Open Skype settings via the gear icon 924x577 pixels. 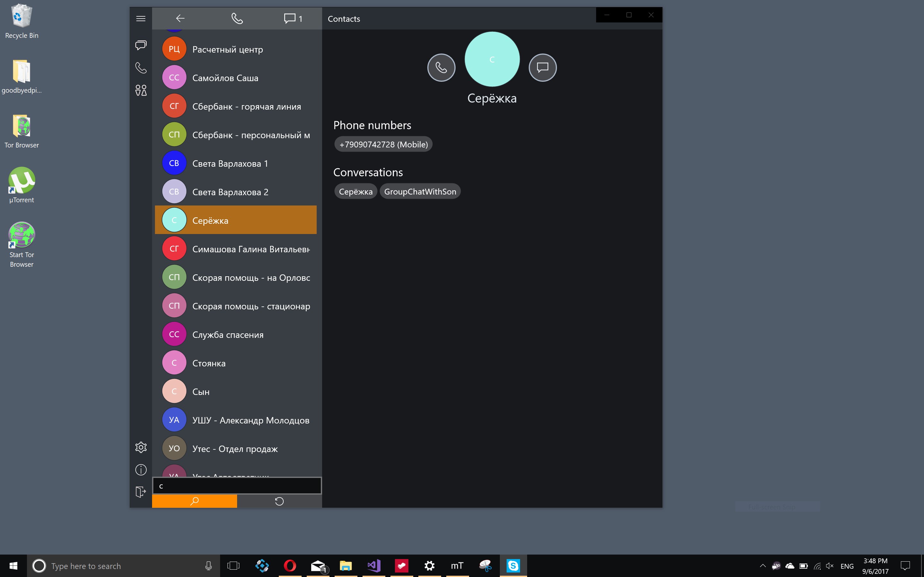point(141,447)
